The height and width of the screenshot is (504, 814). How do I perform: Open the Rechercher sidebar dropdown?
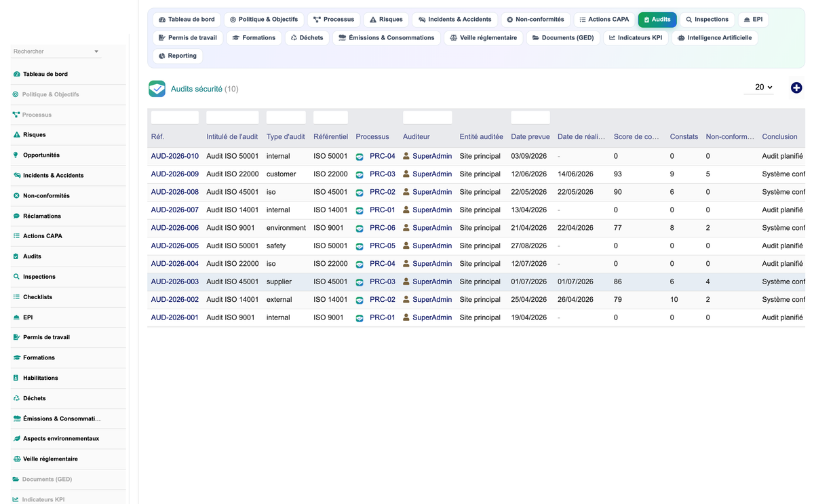[x=56, y=52]
